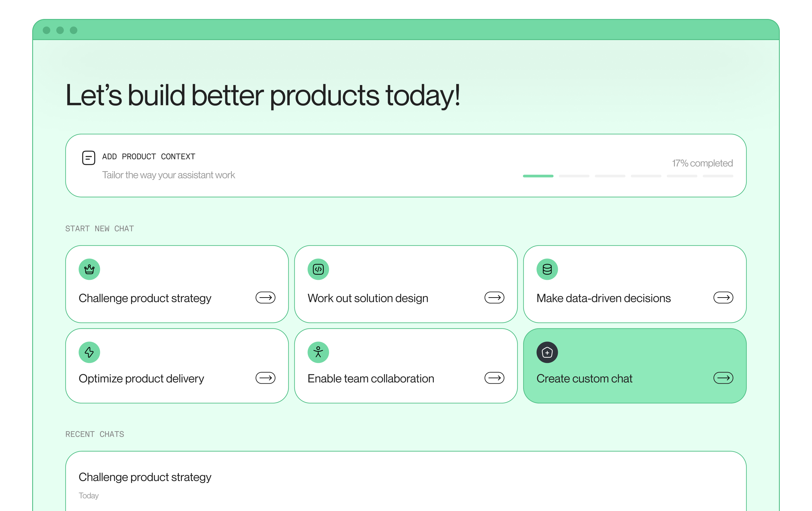Click the first window control dot
Viewport: 812px width, 511px height.
tap(47, 30)
